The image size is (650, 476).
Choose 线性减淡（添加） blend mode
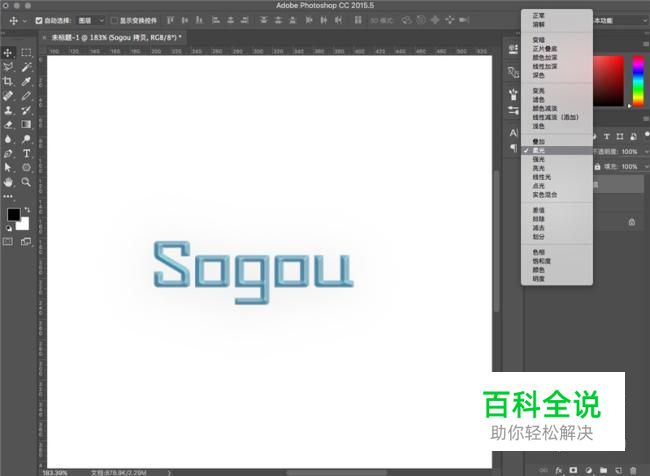point(557,117)
